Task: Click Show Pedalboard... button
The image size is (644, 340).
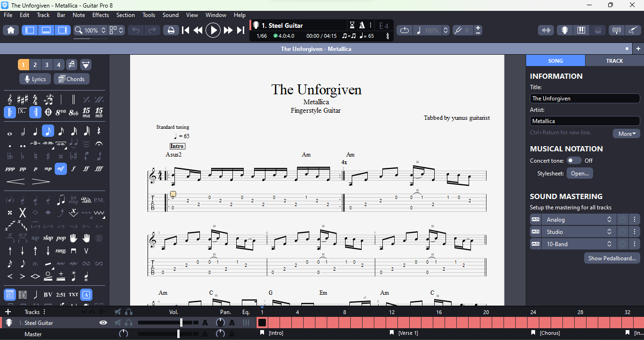Action: [612, 258]
